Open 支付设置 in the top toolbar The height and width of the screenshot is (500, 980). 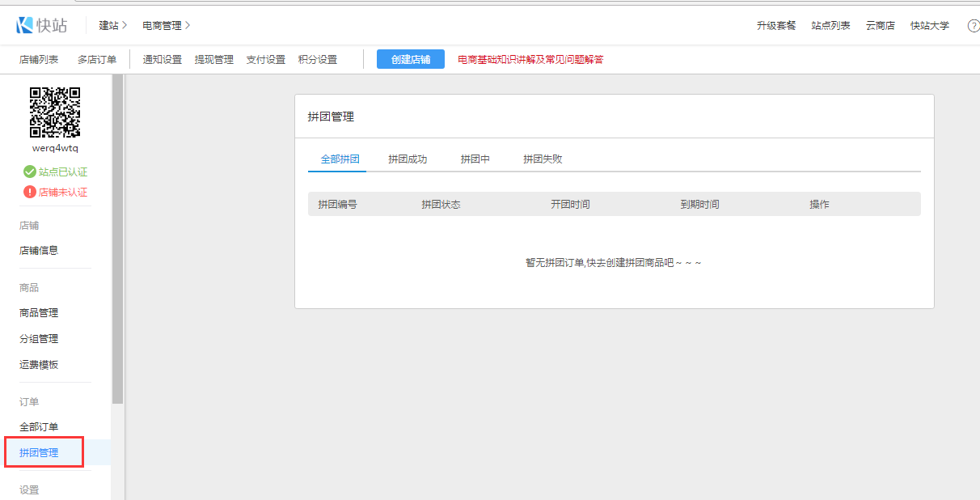click(x=266, y=59)
